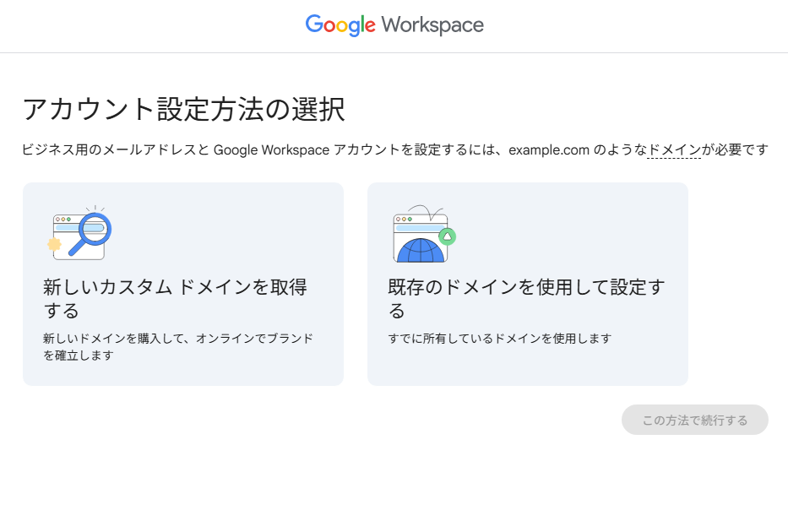The height and width of the screenshot is (532, 788).
Task: Click the Workspace word in the header
Action: (432, 25)
